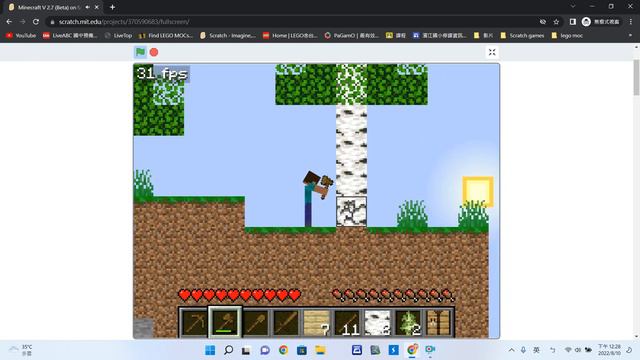The image size is (640, 360).
Task: Select the wooden door hotbar slot
Action: tap(439, 322)
